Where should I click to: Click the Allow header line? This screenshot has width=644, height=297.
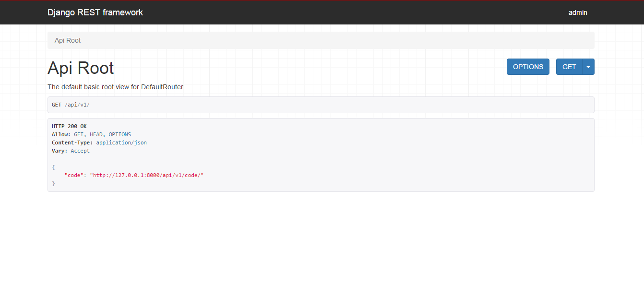91,134
